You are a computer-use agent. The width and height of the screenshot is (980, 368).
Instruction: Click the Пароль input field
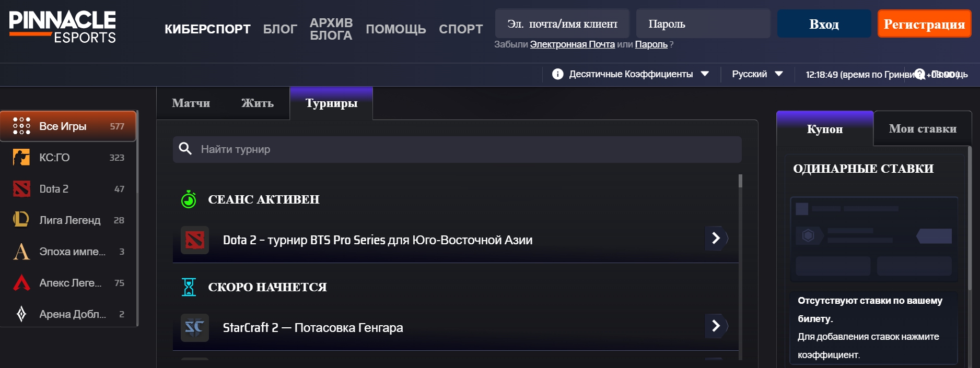click(x=703, y=23)
